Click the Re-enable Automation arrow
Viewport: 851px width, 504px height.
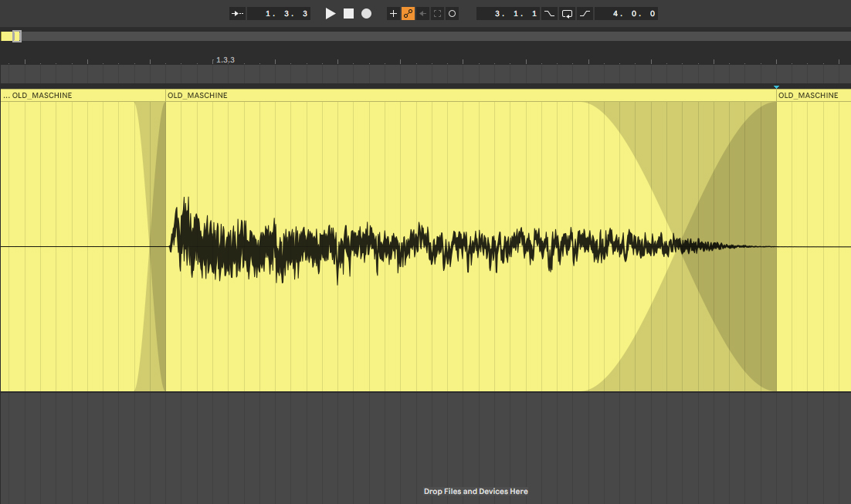pos(422,14)
